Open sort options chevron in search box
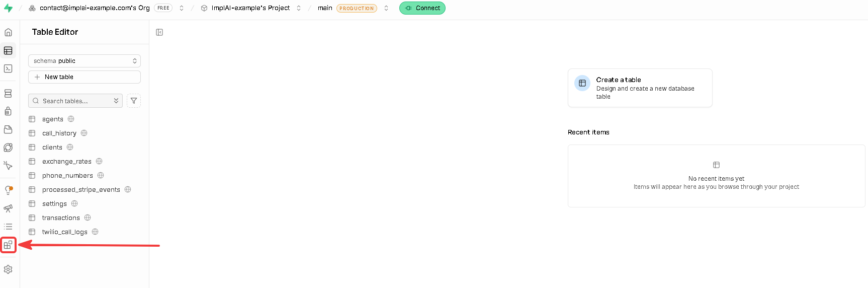 coord(116,101)
